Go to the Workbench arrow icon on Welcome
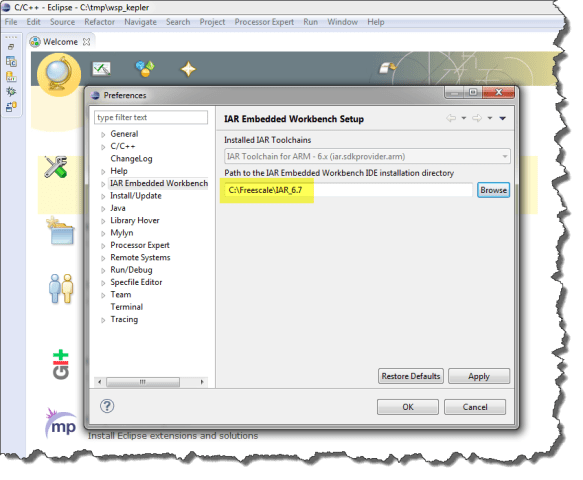583x480 pixels. pyautogui.click(x=387, y=68)
